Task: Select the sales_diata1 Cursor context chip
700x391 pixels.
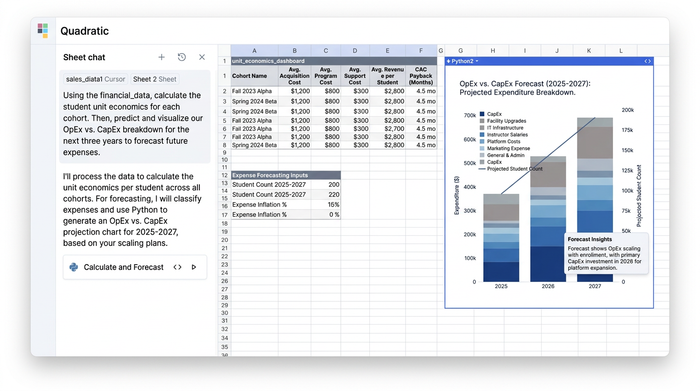Action: (96, 79)
